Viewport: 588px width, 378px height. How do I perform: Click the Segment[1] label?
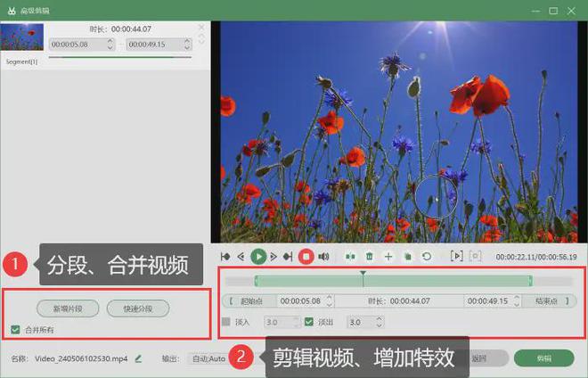tap(21, 62)
